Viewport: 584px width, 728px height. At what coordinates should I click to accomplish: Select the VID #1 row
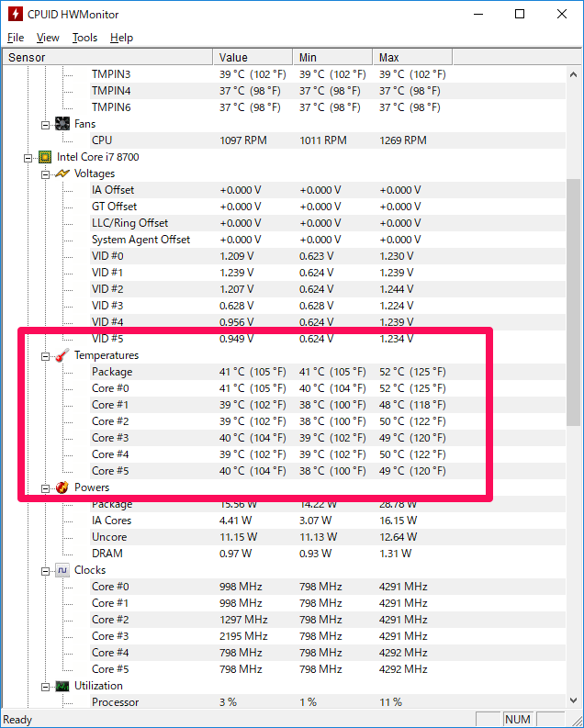328,273
